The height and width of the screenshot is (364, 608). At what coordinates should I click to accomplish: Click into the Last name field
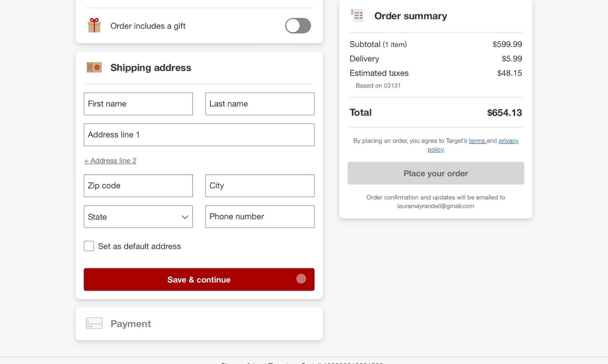259,104
